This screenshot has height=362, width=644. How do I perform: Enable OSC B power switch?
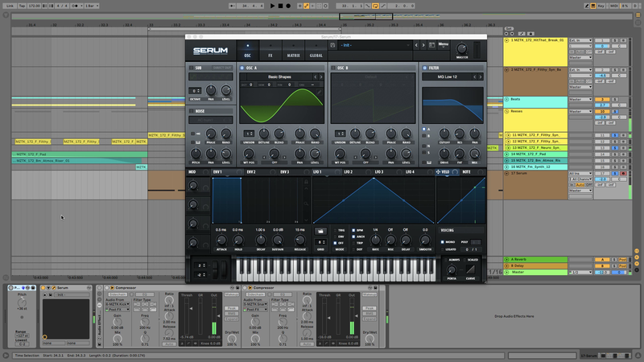333,68
